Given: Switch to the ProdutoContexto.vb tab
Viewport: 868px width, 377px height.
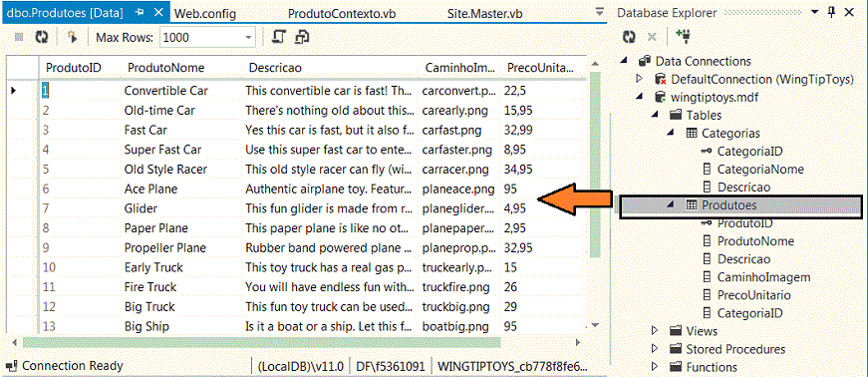Looking at the screenshot, I should point(342,13).
